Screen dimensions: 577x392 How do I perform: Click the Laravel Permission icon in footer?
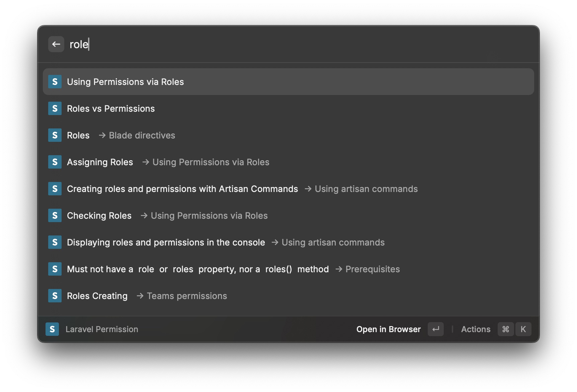click(52, 329)
